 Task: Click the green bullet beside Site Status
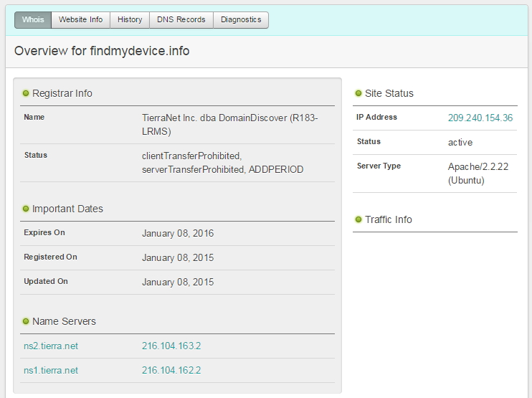tap(358, 93)
